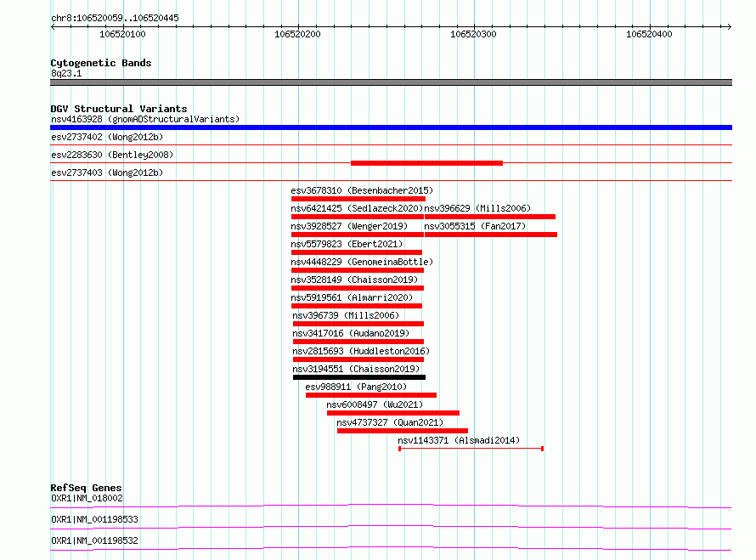Click the red bar under nsv4737327
The height and width of the screenshot is (560, 756).
(x=403, y=431)
